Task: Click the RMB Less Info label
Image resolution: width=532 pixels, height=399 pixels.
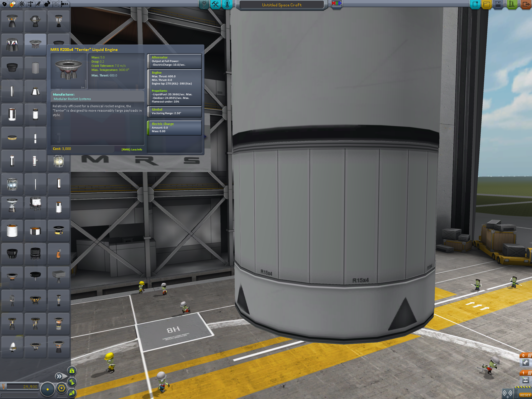Action: coord(132,150)
